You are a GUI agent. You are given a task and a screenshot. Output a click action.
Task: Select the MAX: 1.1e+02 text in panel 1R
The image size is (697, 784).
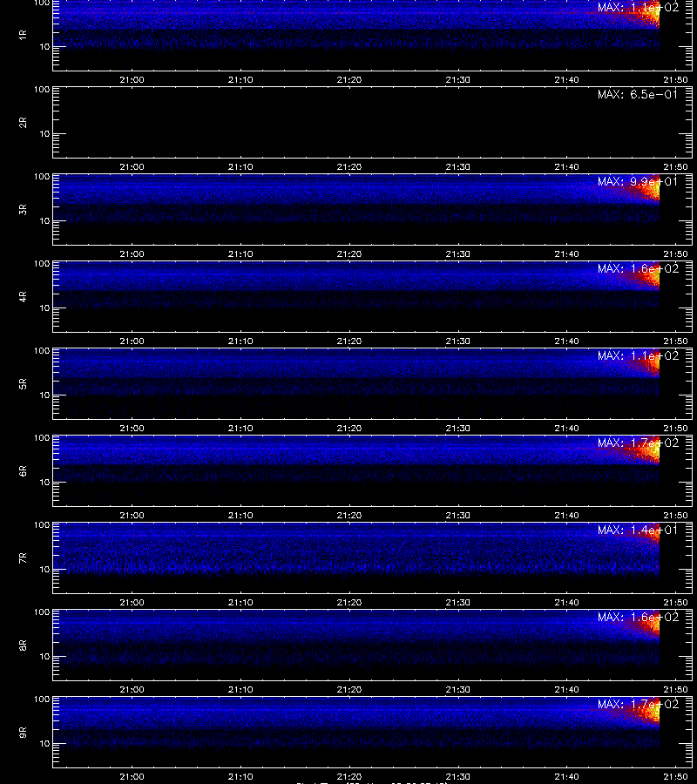coord(638,7)
